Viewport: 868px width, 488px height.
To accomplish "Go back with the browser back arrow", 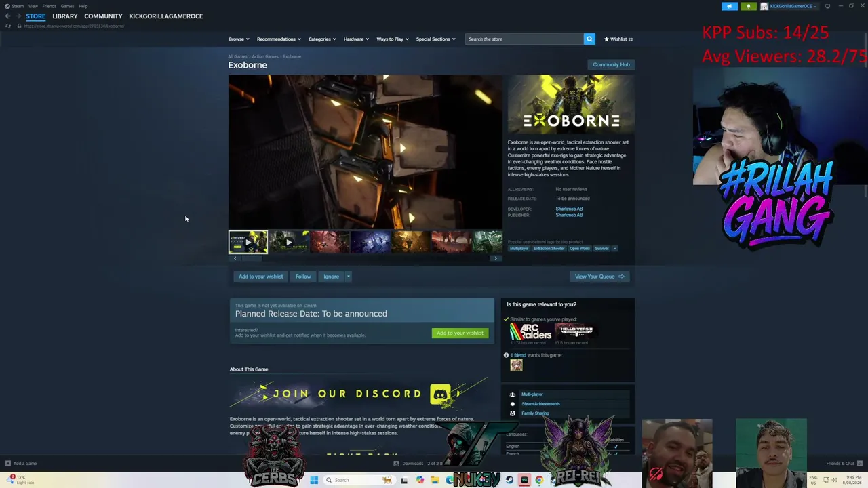I will click(7, 16).
